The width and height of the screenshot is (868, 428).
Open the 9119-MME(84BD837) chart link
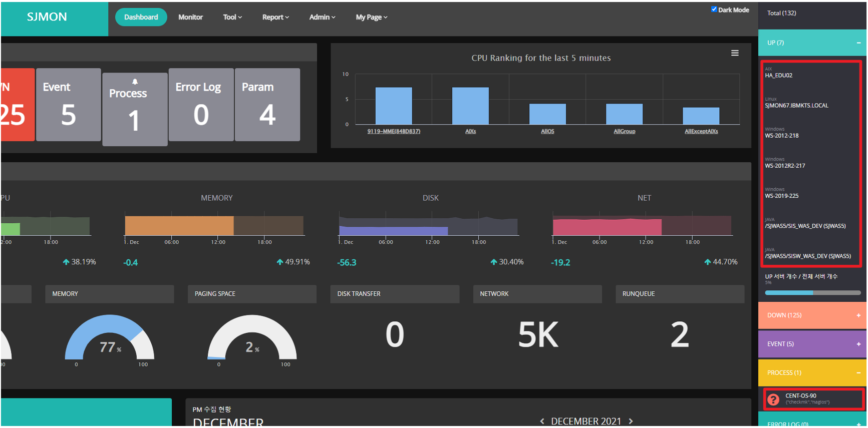pos(394,131)
